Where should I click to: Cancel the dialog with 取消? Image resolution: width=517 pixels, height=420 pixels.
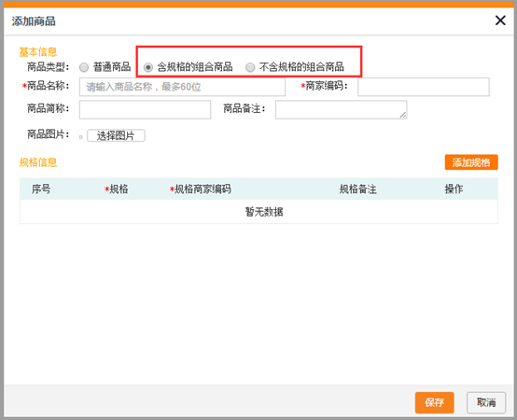[486, 402]
